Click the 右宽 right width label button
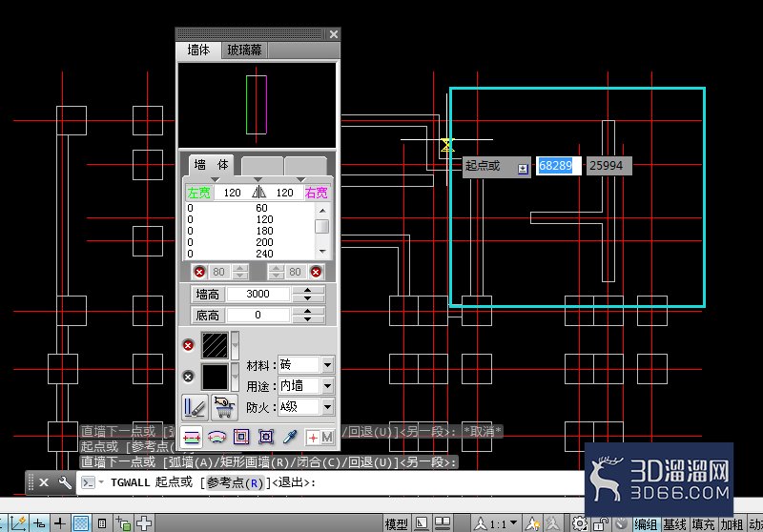 pyautogui.click(x=317, y=193)
